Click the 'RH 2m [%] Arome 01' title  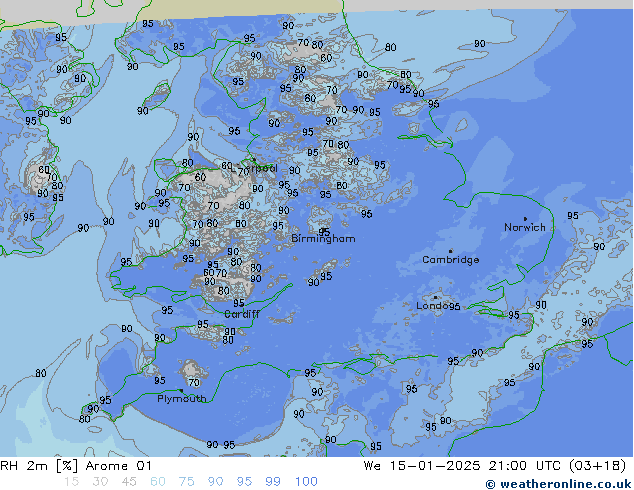[x=76, y=466]
